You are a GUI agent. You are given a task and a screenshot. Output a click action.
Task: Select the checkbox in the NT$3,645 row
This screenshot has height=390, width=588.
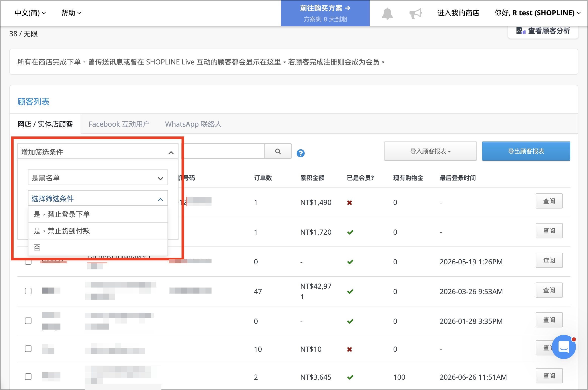click(28, 377)
